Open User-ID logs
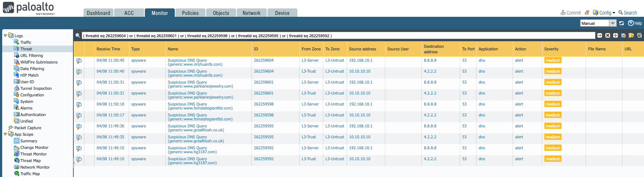This screenshot has height=177, width=644. click(27, 82)
